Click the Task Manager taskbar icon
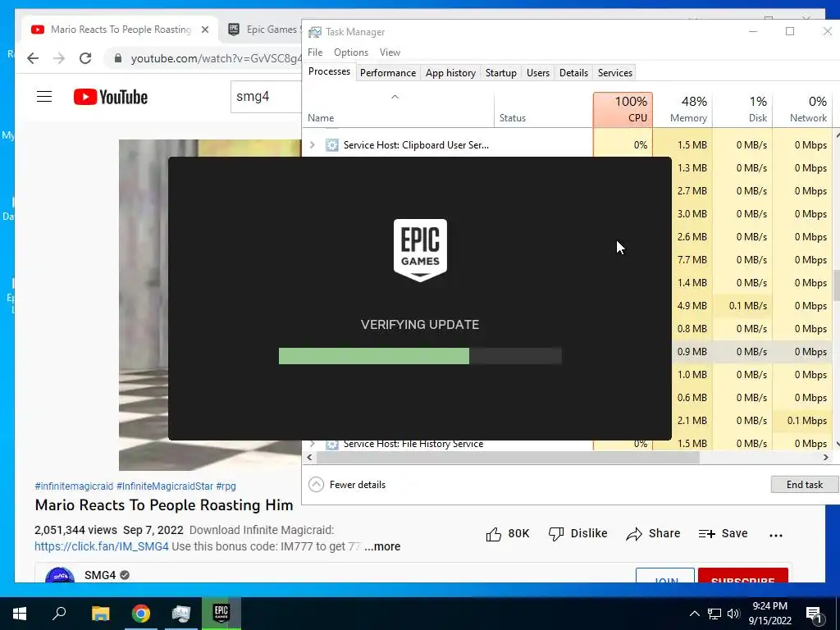Viewport: 840px width, 630px height. 181,614
